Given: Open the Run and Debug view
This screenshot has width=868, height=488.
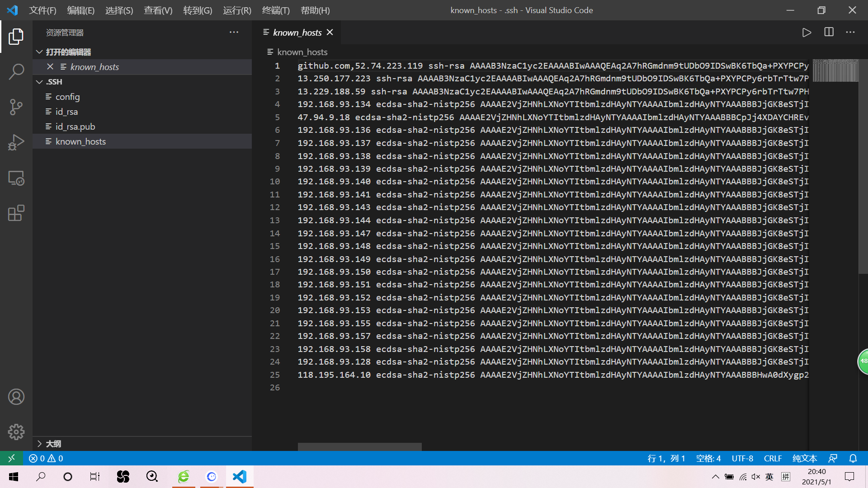Looking at the screenshot, I should pos(16,142).
